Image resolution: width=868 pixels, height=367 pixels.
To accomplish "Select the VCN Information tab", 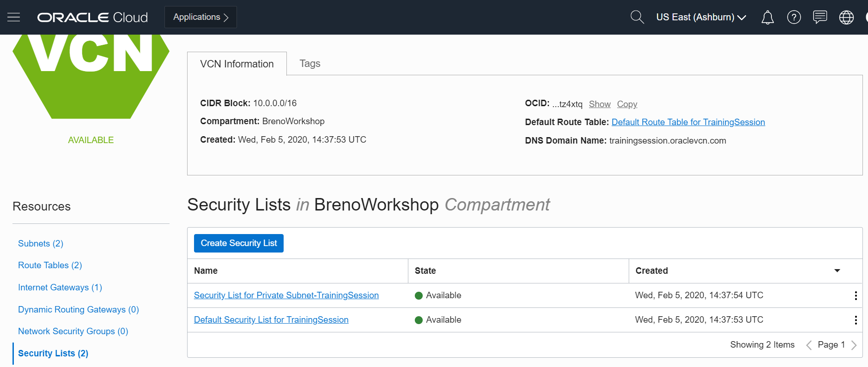I will (x=237, y=64).
